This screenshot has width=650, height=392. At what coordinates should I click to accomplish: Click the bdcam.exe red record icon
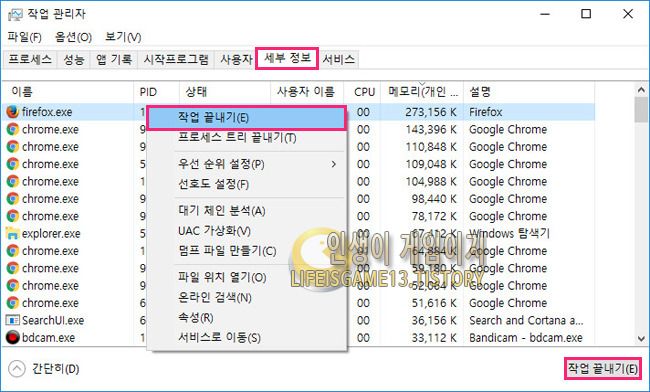[x=12, y=338]
